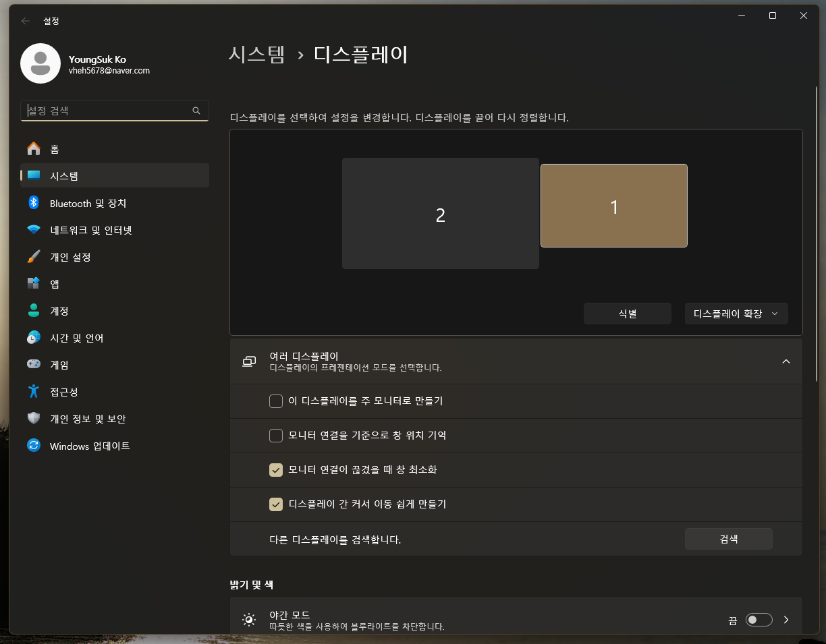Maximize the 설정 window
Viewport: 826px width, 644px height.
[x=773, y=16]
